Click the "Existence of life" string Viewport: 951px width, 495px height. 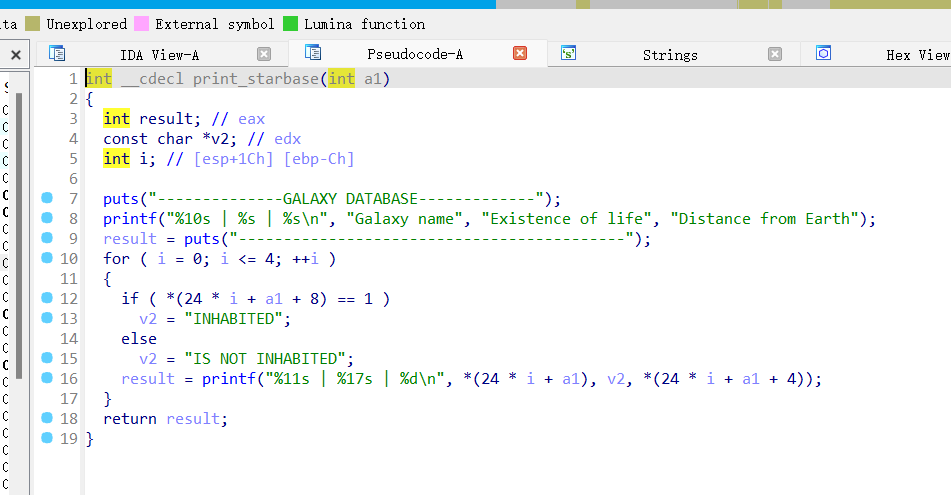click(x=566, y=219)
